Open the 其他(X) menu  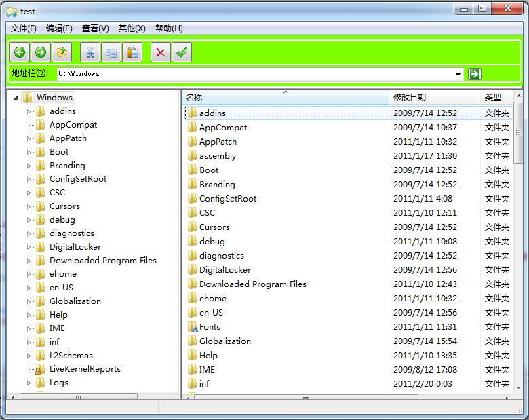tap(132, 28)
